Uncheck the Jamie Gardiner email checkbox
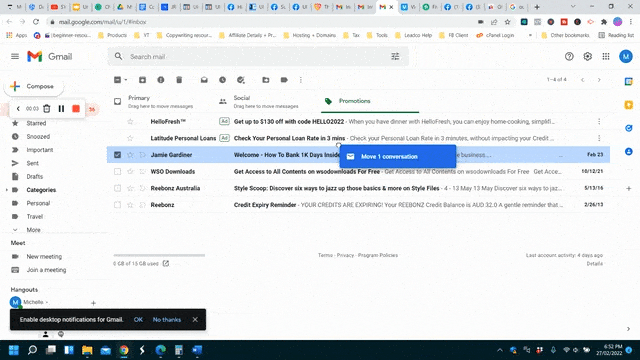 tap(118, 155)
